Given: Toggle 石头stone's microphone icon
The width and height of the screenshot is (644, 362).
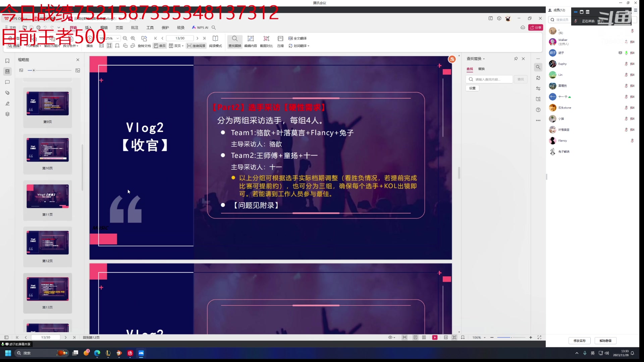Looking at the screenshot, I should point(626,108).
